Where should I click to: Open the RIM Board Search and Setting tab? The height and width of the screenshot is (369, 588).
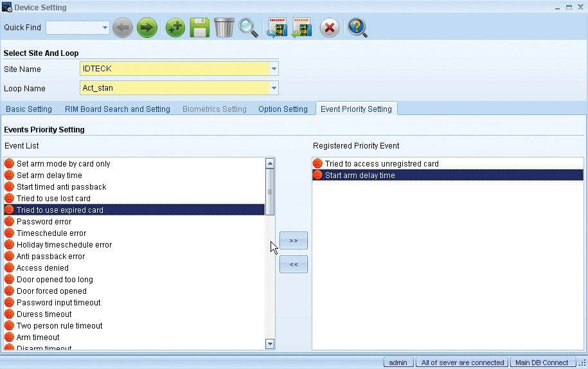[x=118, y=109]
